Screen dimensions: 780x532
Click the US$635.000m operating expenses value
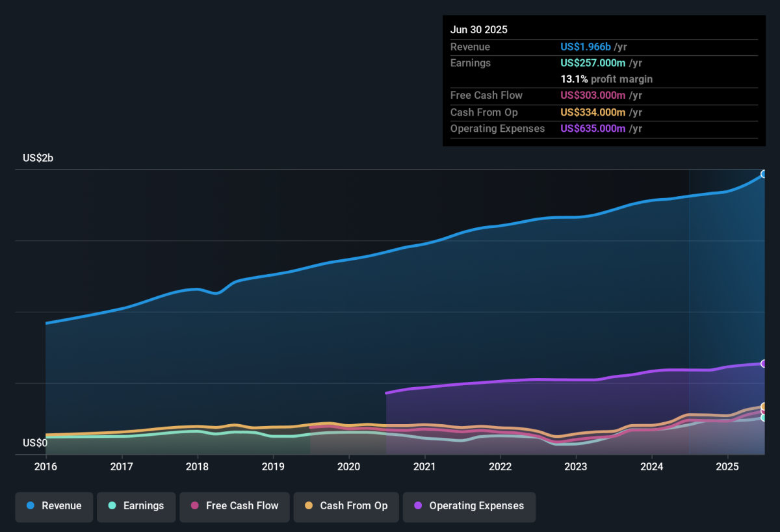tap(593, 129)
